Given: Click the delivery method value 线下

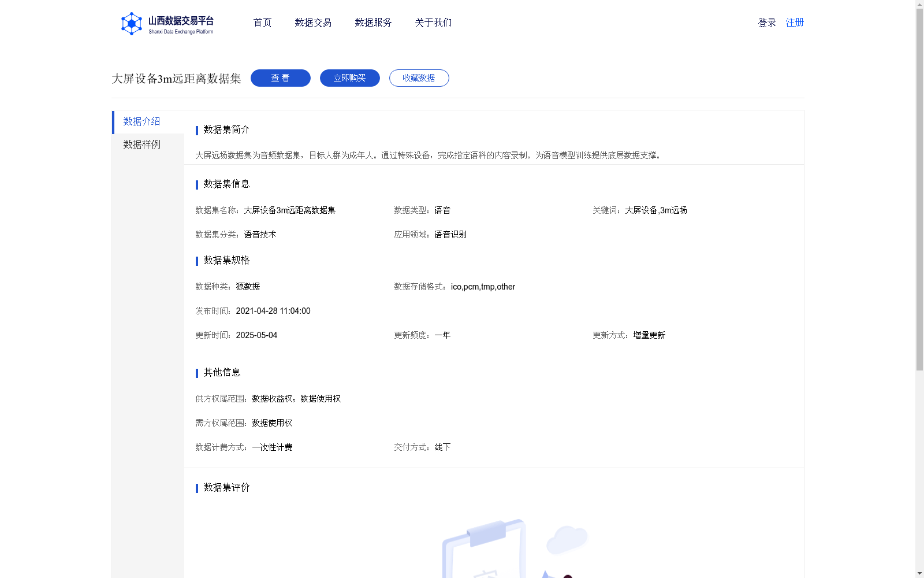Looking at the screenshot, I should (x=442, y=447).
